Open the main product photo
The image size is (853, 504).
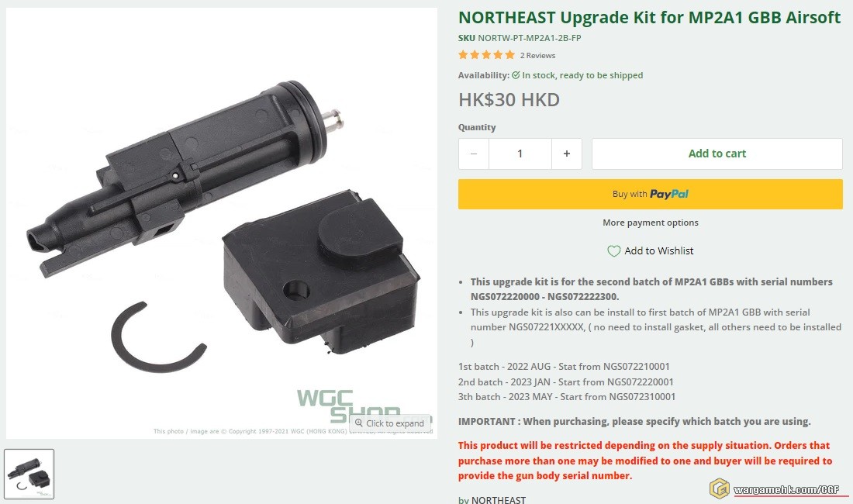point(222,223)
